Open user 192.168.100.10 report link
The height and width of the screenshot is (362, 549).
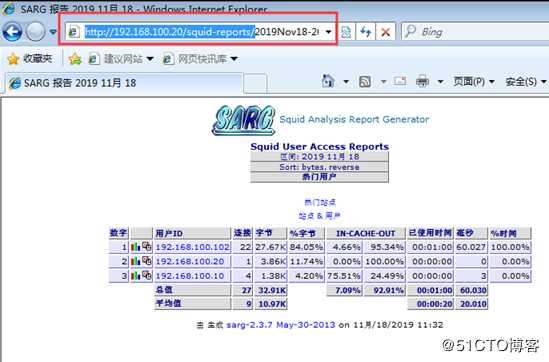click(x=190, y=276)
